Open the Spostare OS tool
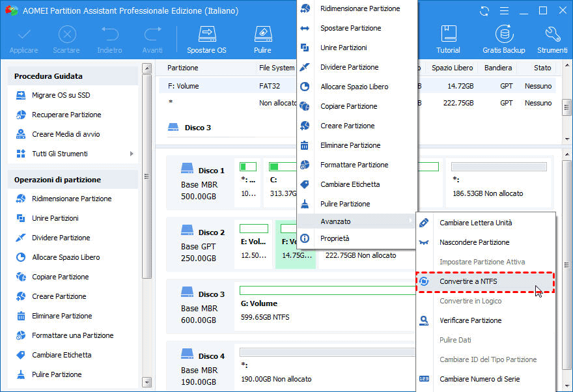Viewport: 573px width, 392px height. click(x=207, y=40)
